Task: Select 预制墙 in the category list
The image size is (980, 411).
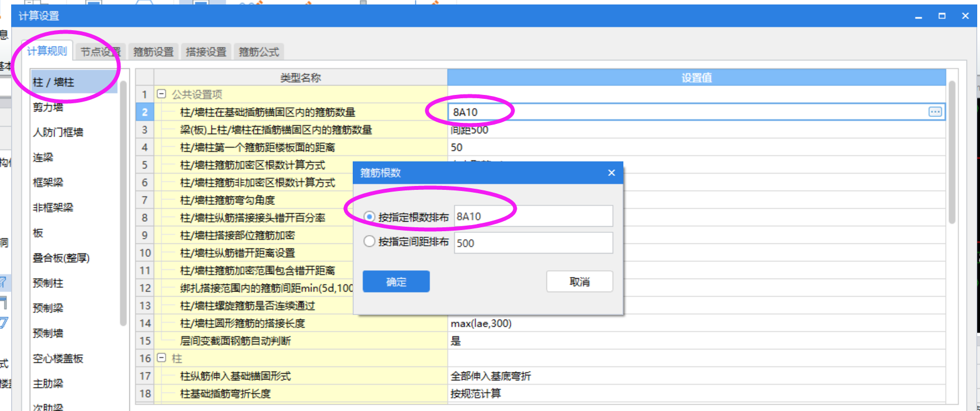Action: (74, 333)
